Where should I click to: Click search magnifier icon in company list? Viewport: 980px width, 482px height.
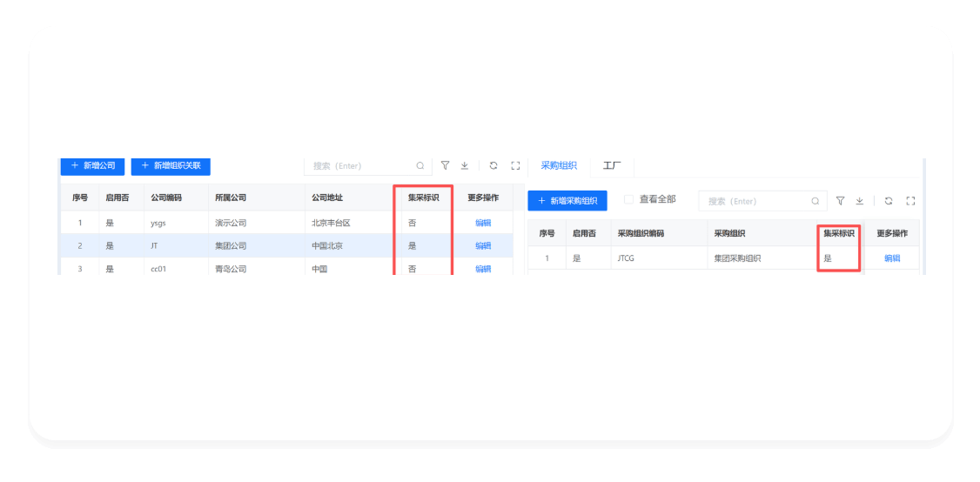[420, 165]
